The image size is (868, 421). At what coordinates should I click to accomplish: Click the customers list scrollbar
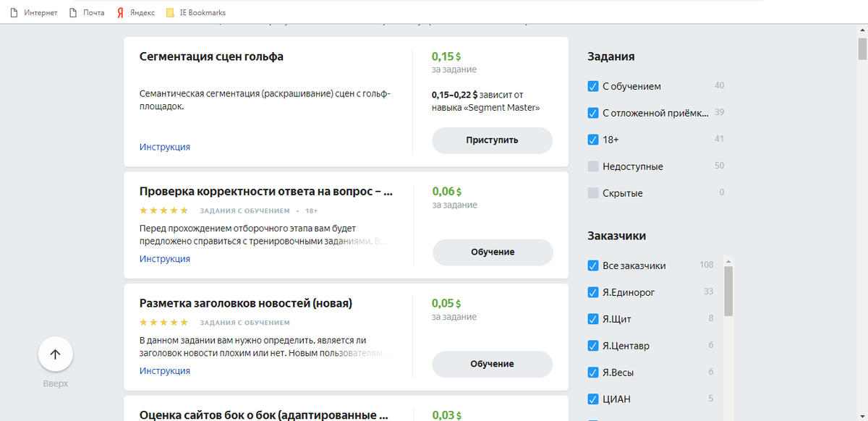coord(728,291)
